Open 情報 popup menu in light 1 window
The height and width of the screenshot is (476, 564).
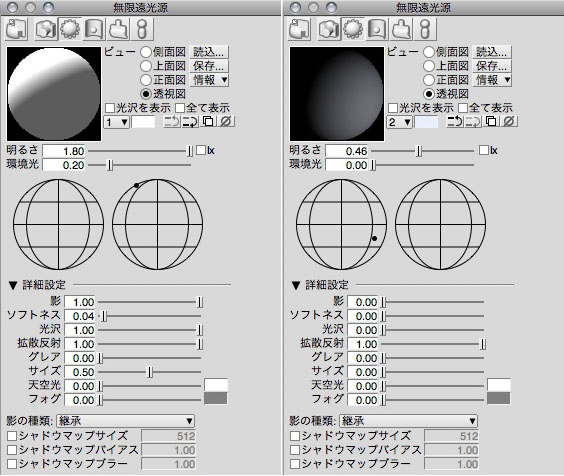click(x=209, y=80)
